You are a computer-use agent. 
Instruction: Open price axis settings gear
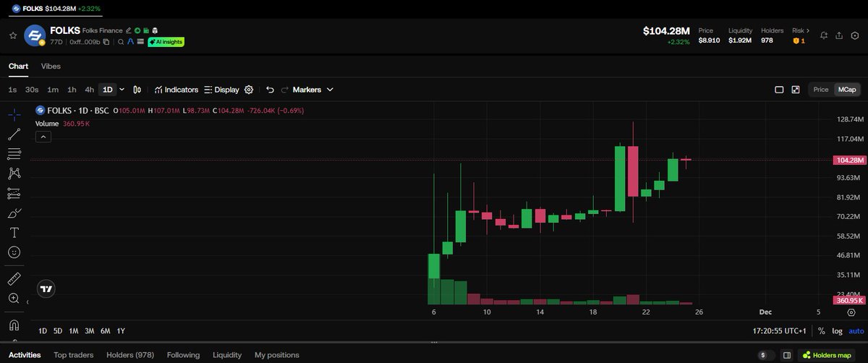(851, 312)
